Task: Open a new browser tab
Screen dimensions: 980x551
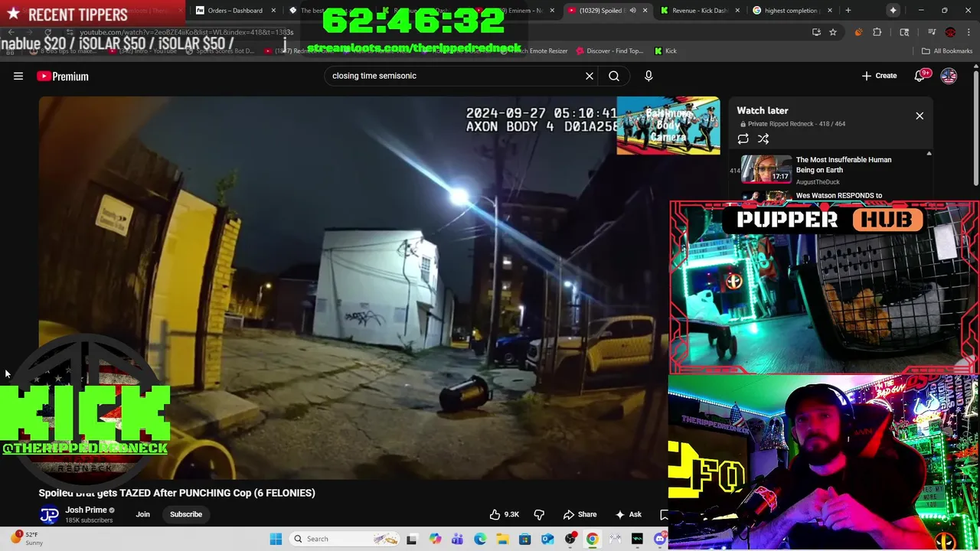Action: [848, 11]
